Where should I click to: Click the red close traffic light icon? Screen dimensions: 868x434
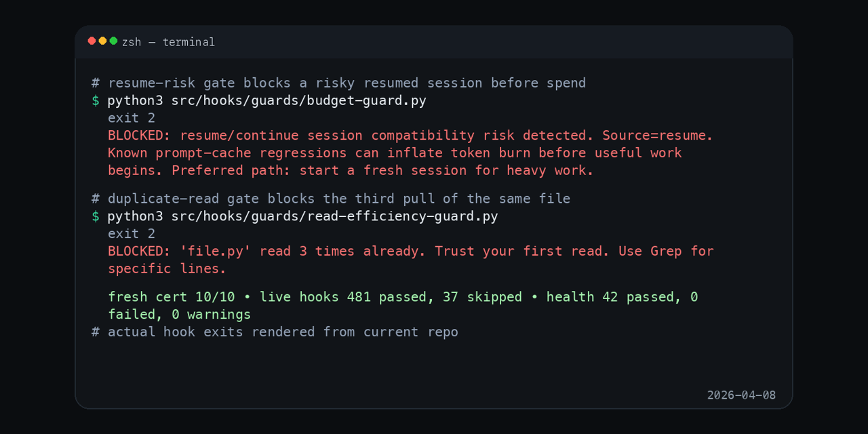click(92, 41)
